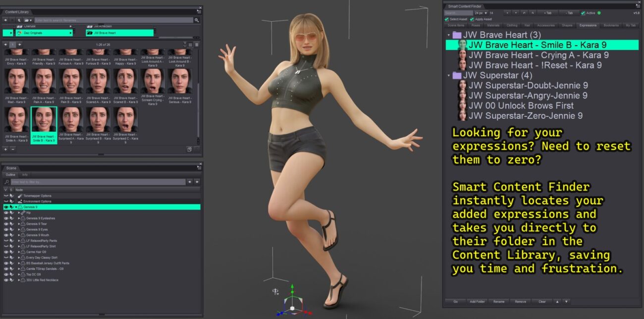Image resolution: width=644 pixels, height=319 pixels.
Task: Click the Remove button in Finder
Action: coord(520,301)
